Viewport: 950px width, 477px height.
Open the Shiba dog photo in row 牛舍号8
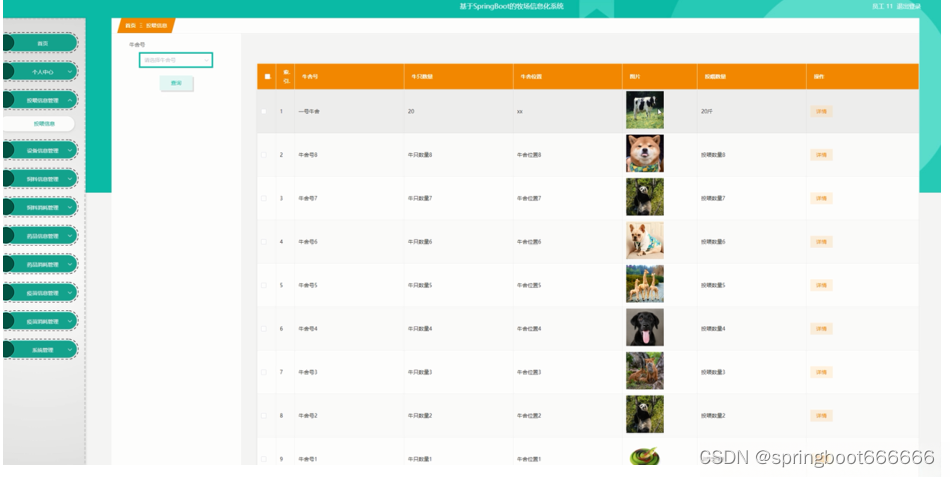pos(645,153)
